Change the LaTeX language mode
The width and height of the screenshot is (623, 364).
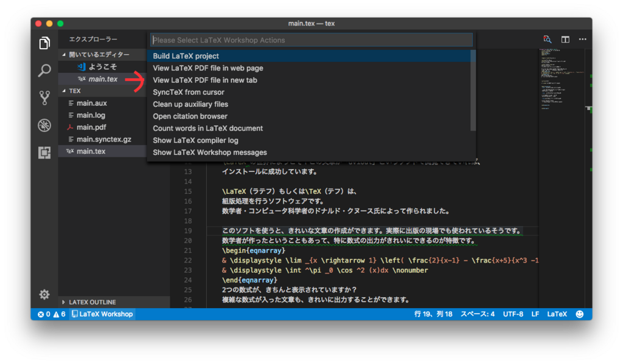pyautogui.click(x=557, y=314)
